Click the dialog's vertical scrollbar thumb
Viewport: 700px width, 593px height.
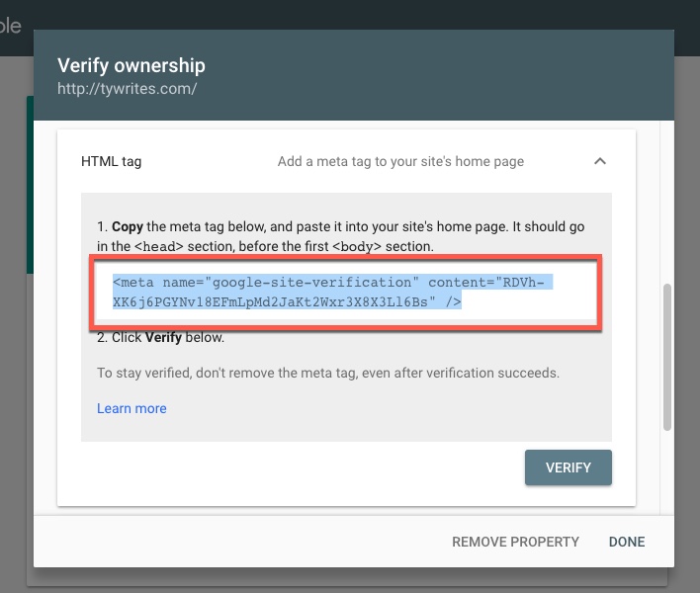pyautogui.click(x=666, y=356)
